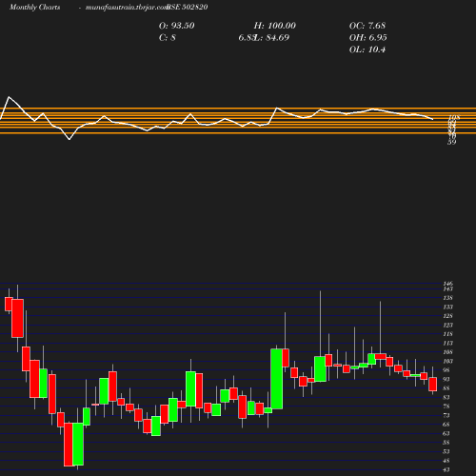The height and width of the screenshot is (476, 476).
Task: Click the high value "H: 100.00"
Action: (275, 26)
